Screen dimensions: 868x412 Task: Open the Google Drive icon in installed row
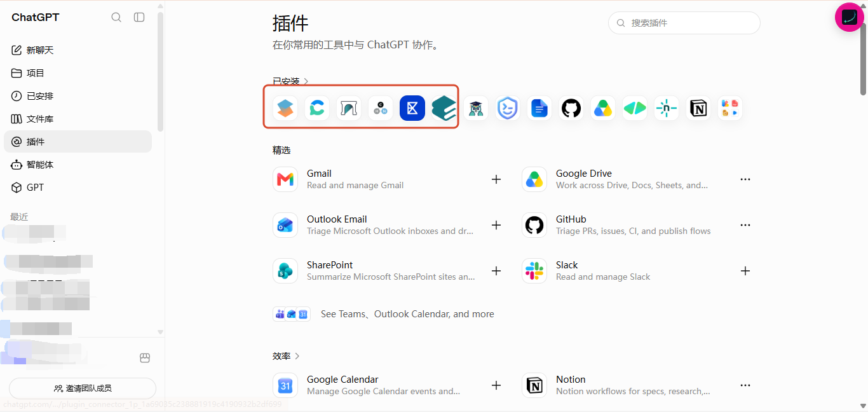(x=603, y=108)
